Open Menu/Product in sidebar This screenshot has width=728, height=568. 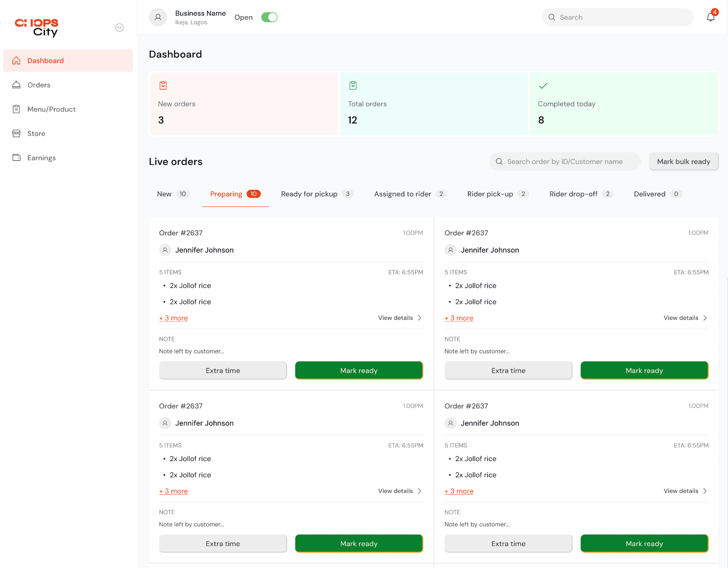click(68, 109)
